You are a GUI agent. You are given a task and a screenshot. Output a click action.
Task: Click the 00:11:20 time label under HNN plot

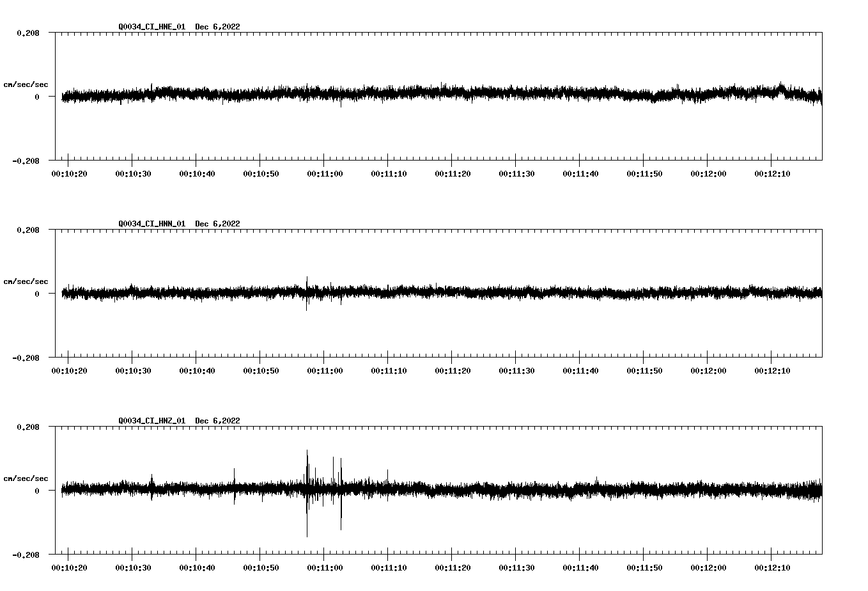point(453,371)
